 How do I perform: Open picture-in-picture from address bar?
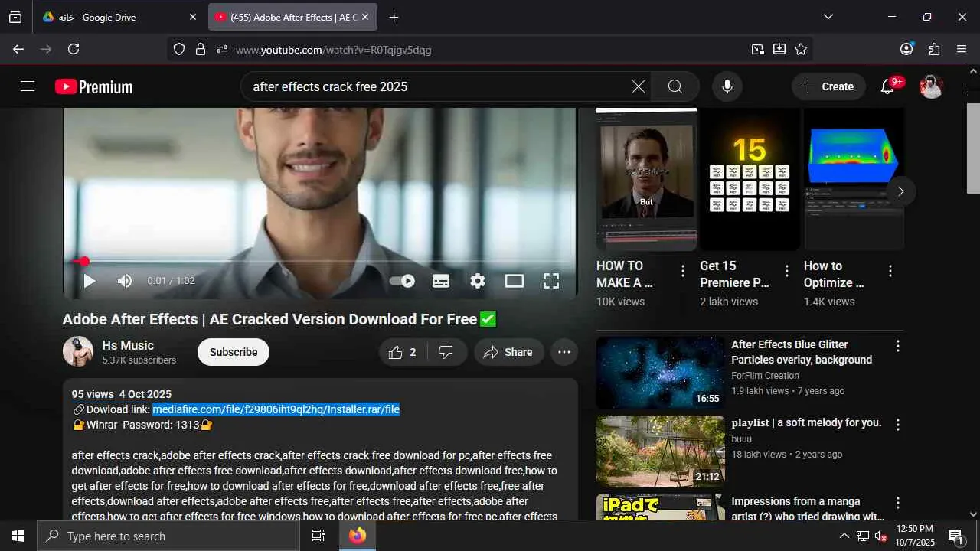tap(757, 49)
